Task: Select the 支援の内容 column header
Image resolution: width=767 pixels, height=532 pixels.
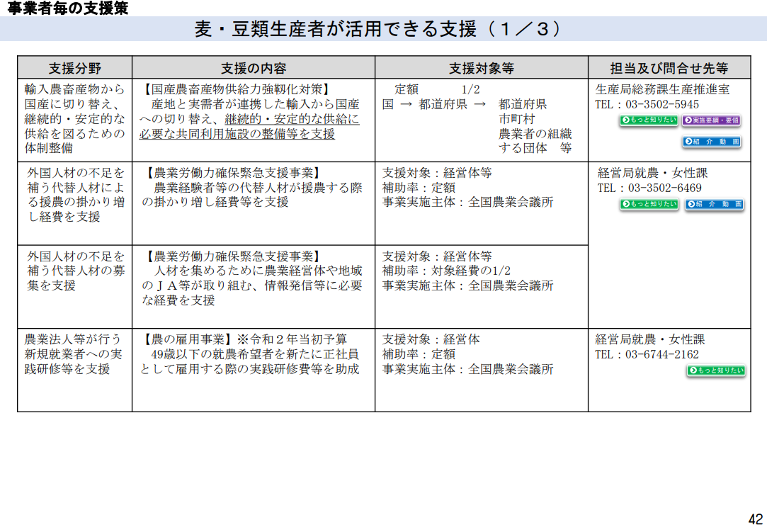Action: (254, 68)
